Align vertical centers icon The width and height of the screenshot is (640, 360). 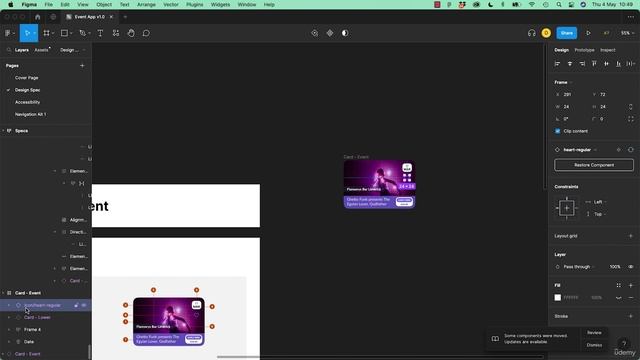[x=607, y=64]
